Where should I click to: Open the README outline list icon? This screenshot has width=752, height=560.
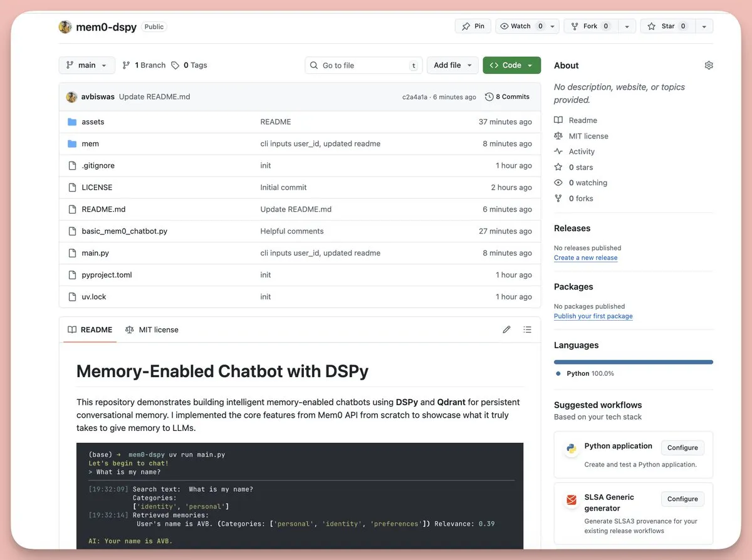pyautogui.click(x=528, y=329)
